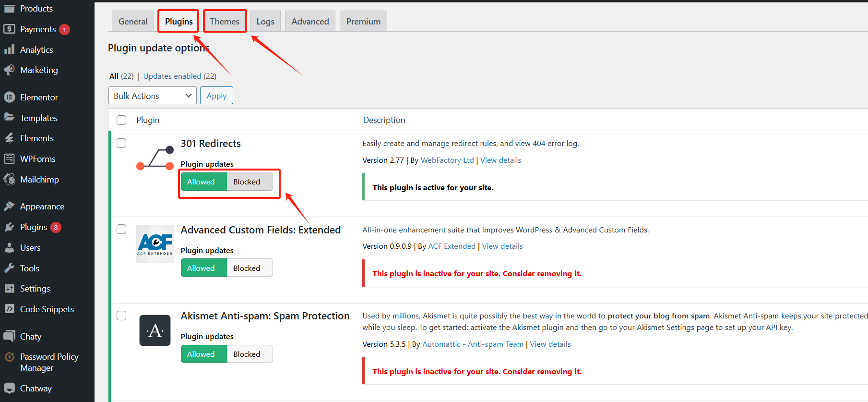This screenshot has height=402, width=868.
Task: Check the Advanced Custom Fields: Extended checkbox
Action: 121,229
